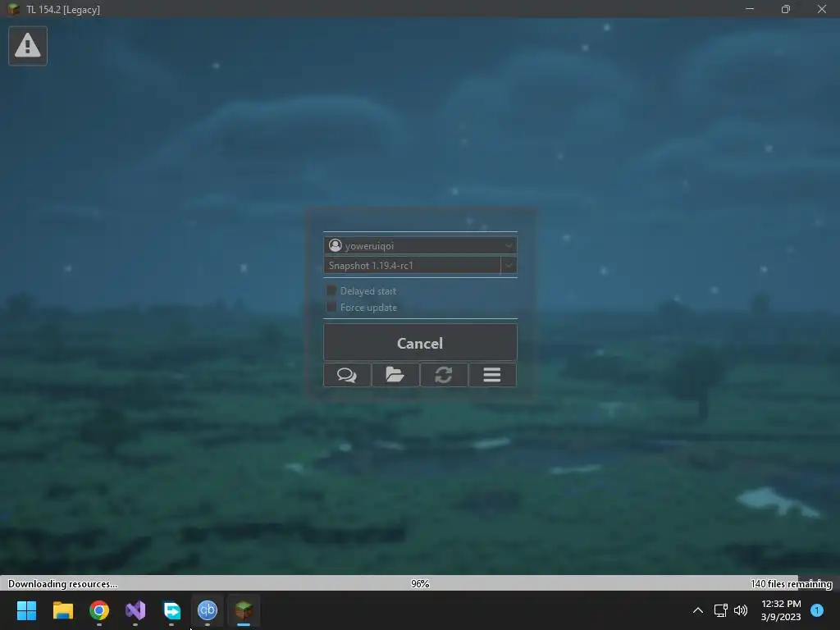Click the Snapshot 1.19.4-rc1 version field
This screenshot has width=840, height=630.
(x=413, y=265)
